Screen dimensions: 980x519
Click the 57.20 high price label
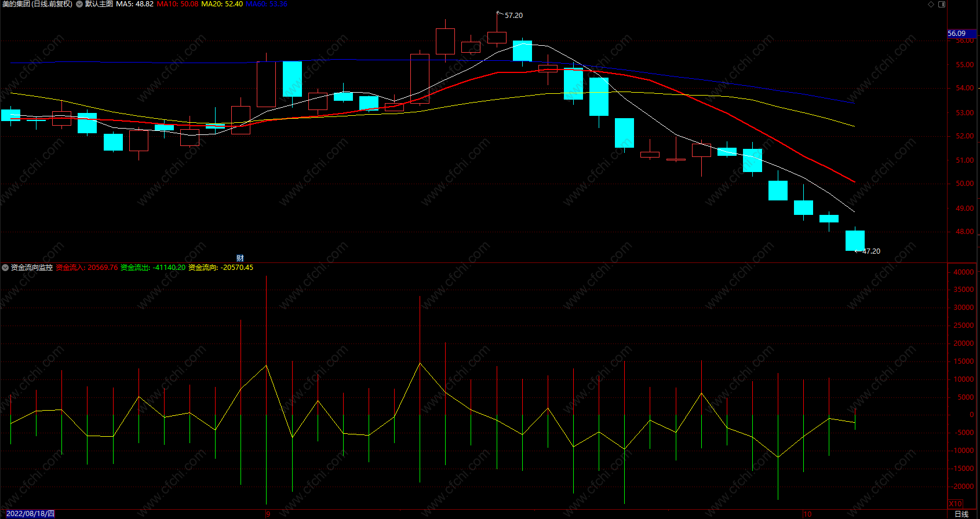513,16
